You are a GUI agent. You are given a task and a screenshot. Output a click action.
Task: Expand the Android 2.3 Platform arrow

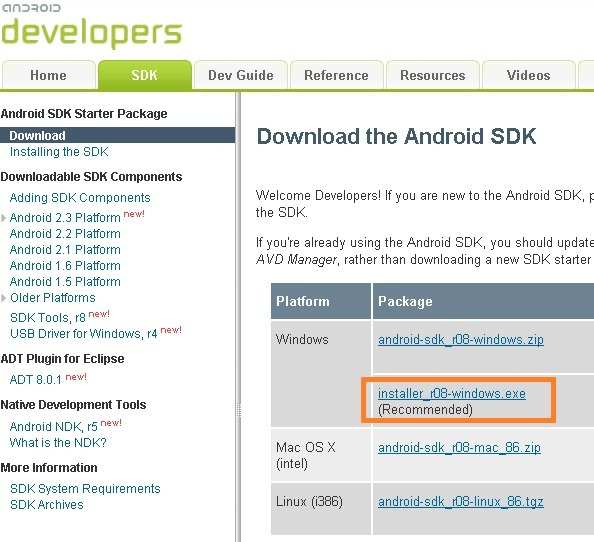pos(3,218)
